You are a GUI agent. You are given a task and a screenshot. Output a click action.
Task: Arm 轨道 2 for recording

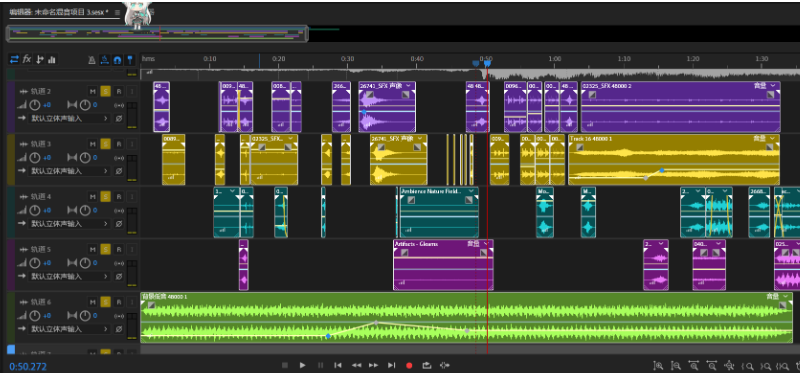click(118, 91)
